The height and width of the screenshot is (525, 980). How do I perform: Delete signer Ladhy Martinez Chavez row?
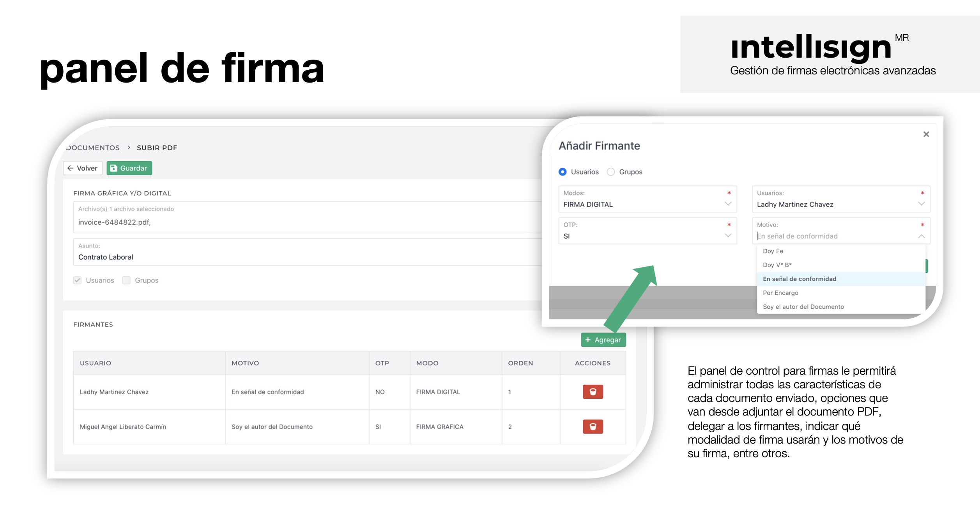point(592,391)
